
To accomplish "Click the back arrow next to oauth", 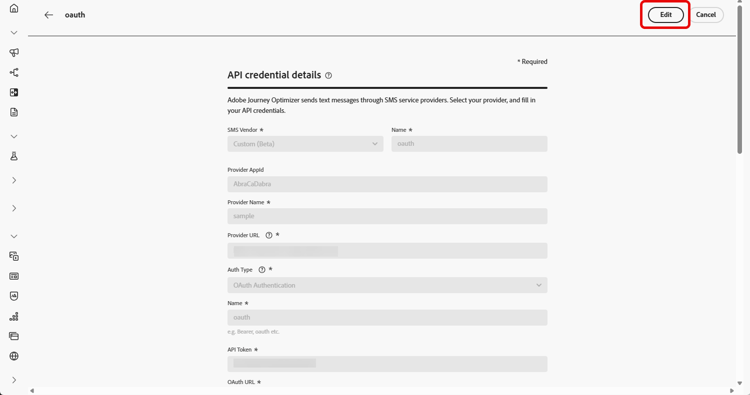I will pyautogui.click(x=48, y=15).
